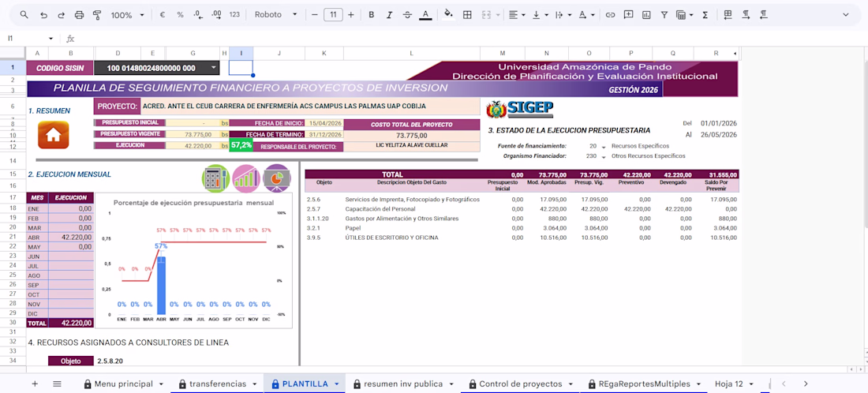Select row 21 header

pyautogui.click(x=13, y=237)
